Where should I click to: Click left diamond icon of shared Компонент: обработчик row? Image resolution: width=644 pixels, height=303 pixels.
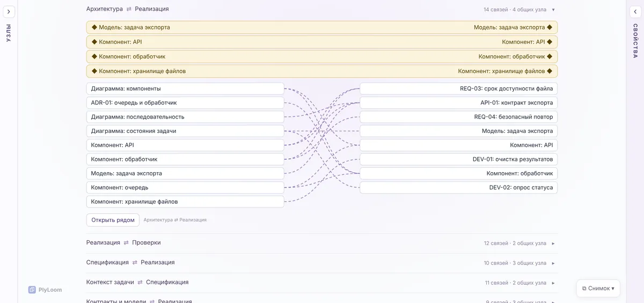pyautogui.click(x=94, y=56)
